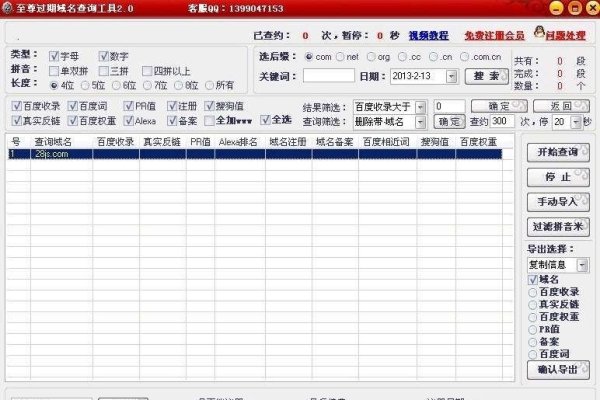Select 真实反链 export radio option

pyautogui.click(x=532, y=305)
